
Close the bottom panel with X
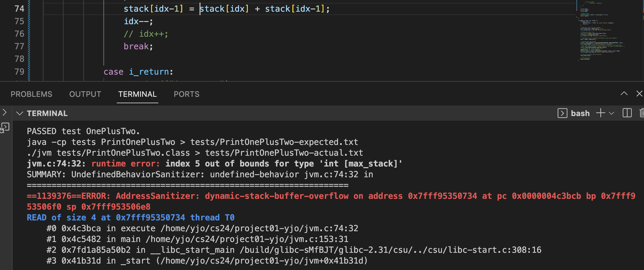pos(639,94)
